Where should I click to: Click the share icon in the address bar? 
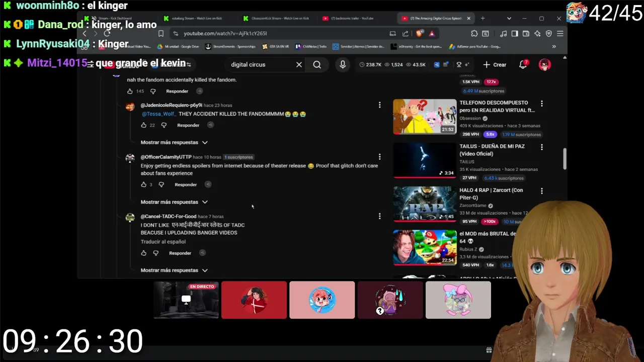tap(406, 34)
